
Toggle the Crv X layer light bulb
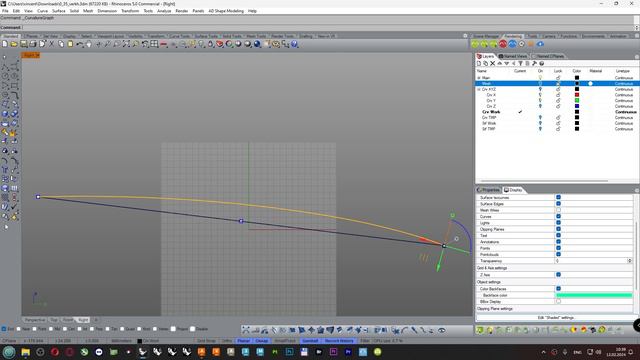[x=540, y=95]
